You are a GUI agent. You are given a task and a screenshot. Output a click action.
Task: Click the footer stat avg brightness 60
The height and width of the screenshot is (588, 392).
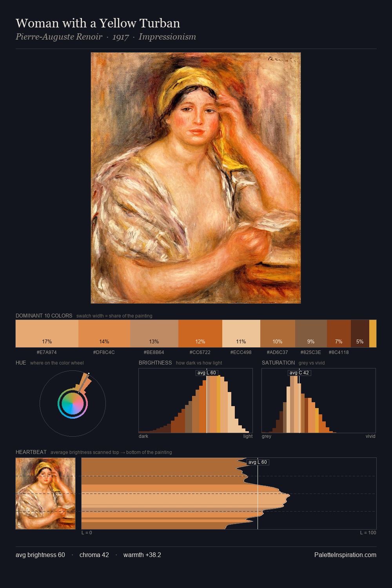pos(40,555)
